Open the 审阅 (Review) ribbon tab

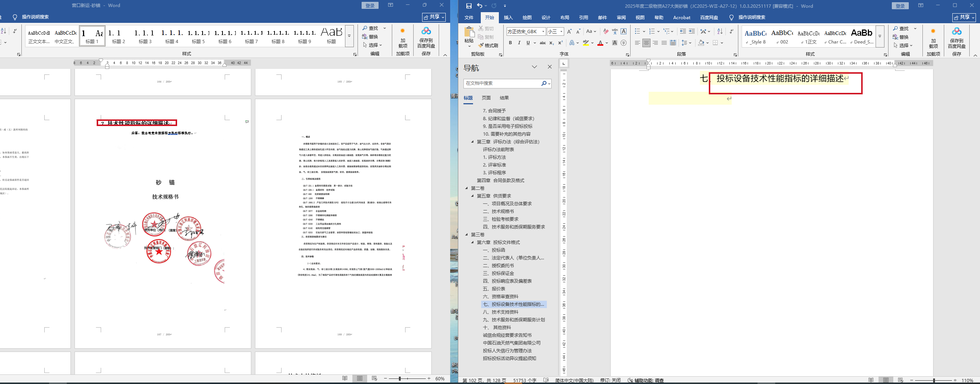621,17
